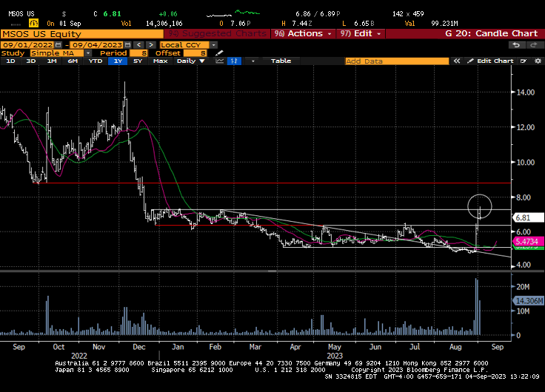Click the magenta 5.4734 moving average label
Screen dimensions: 545x392
[x=528, y=241]
